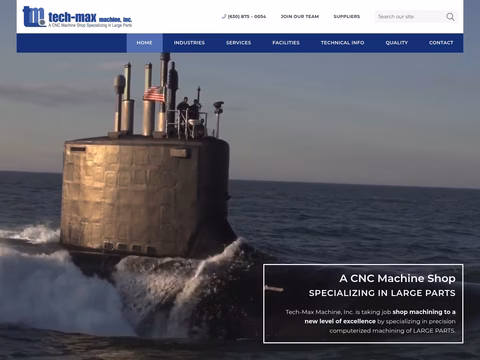
Task: Open the Quality menu
Action: 397,43
